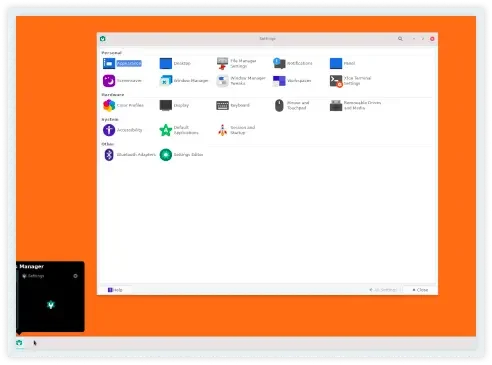The width and height of the screenshot is (492, 365).
Task: Open the Default Applications settings
Action: point(179,130)
